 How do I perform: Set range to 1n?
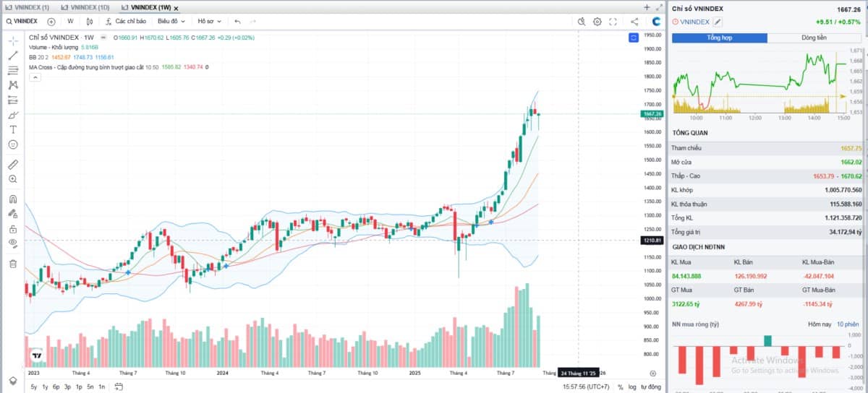101,387
